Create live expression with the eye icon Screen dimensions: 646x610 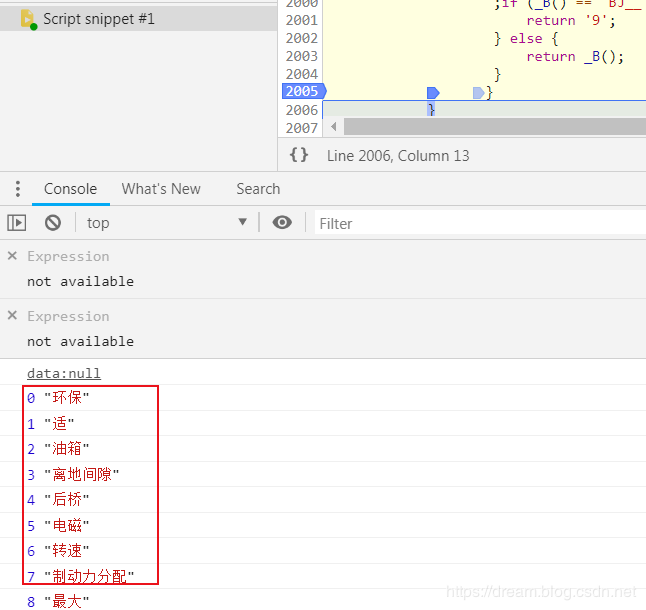[x=282, y=222]
